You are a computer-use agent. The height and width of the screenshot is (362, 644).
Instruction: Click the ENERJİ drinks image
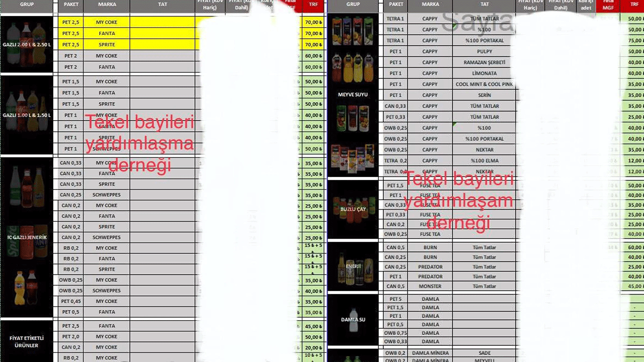click(x=353, y=266)
